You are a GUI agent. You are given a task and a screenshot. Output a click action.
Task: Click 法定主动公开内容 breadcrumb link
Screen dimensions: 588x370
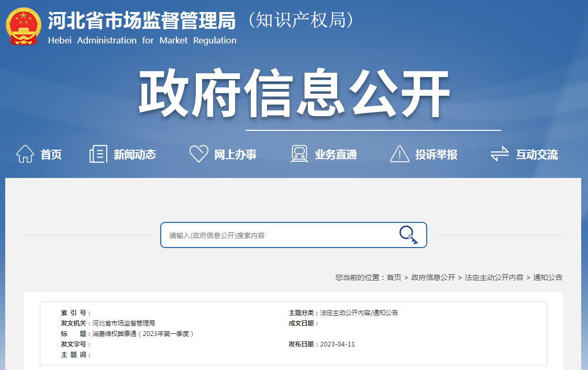click(494, 277)
